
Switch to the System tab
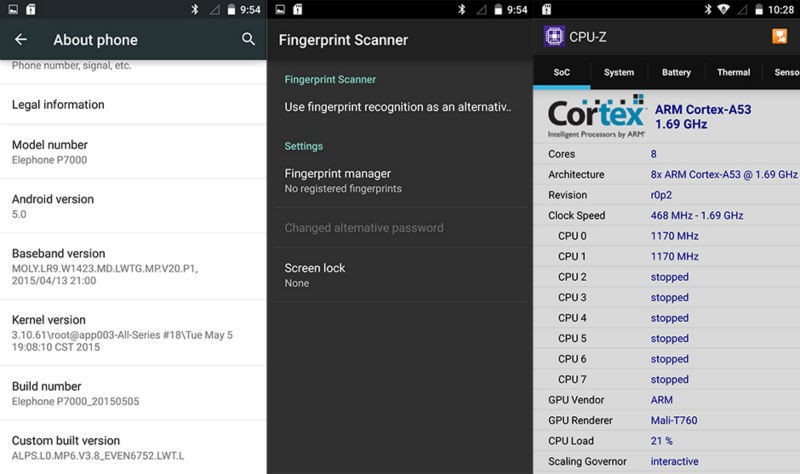(619, 72)
